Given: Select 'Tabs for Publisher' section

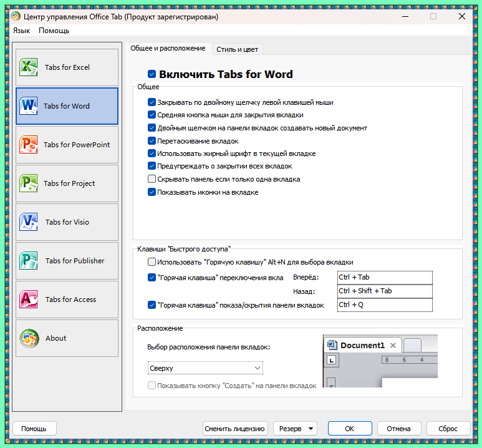Looking at the screenshot, I should 67,261.
